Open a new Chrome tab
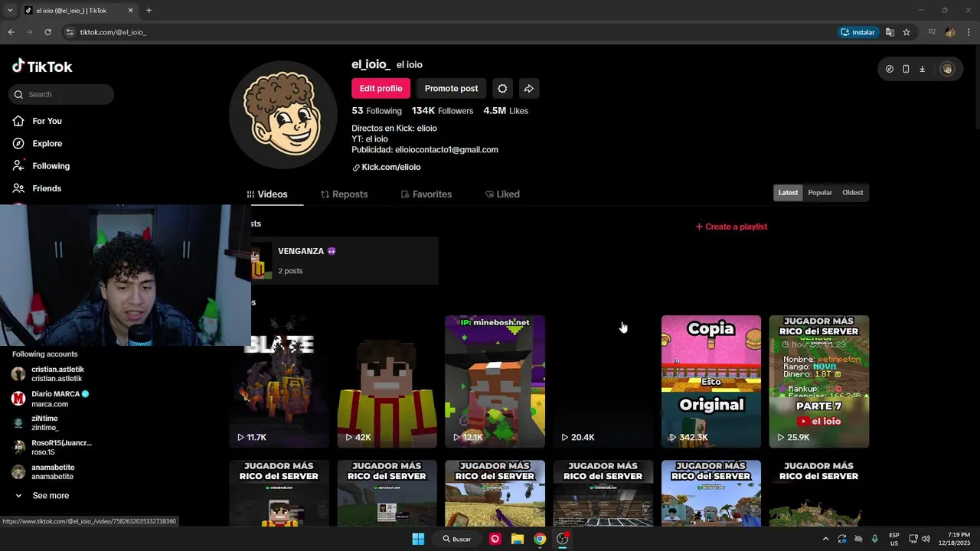 [x=149, y=11]
